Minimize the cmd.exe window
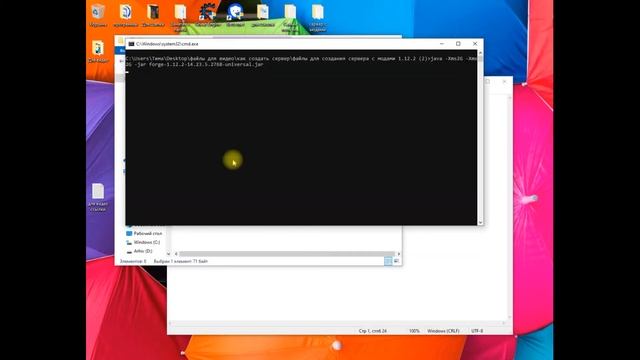The image size is (640, 360). [442, 44]
